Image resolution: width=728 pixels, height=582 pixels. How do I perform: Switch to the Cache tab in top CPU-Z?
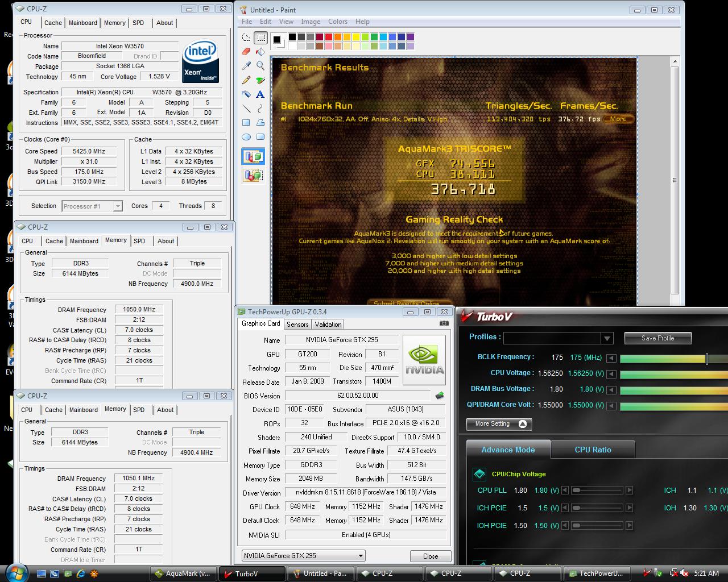click(53, 23)
